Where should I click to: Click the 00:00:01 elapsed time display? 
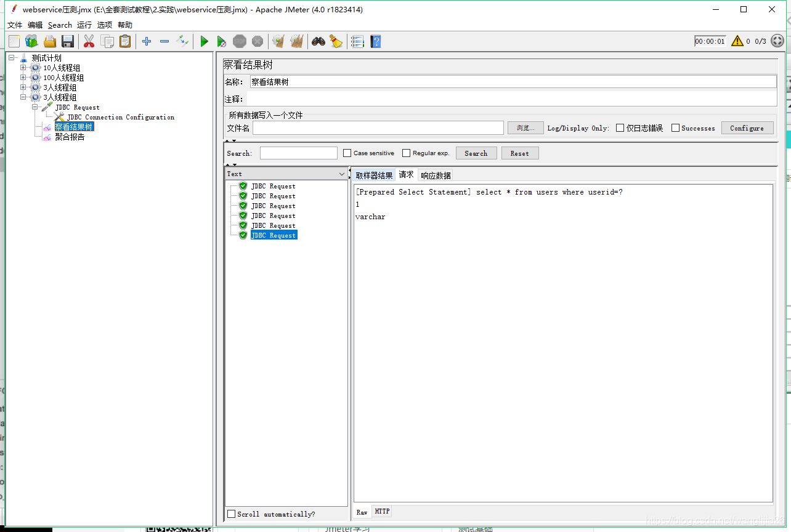(x=710, y=41)
